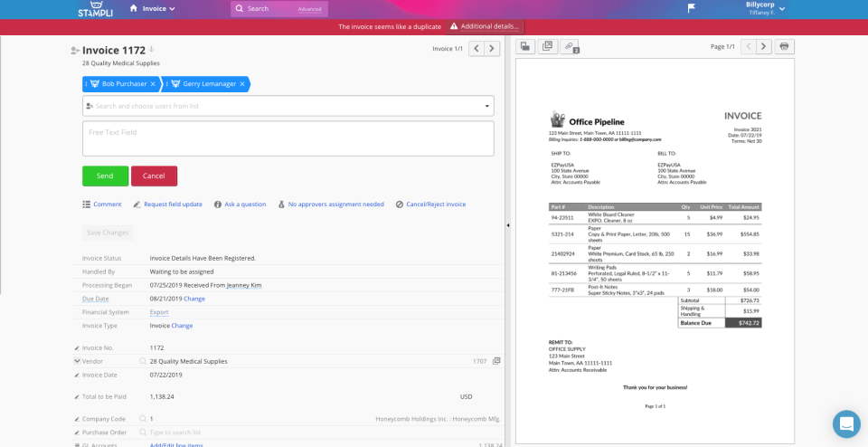Remove Bob Purchaser from approvers
Viewport: 868px width, 447px height.
[x=153, y=84]
